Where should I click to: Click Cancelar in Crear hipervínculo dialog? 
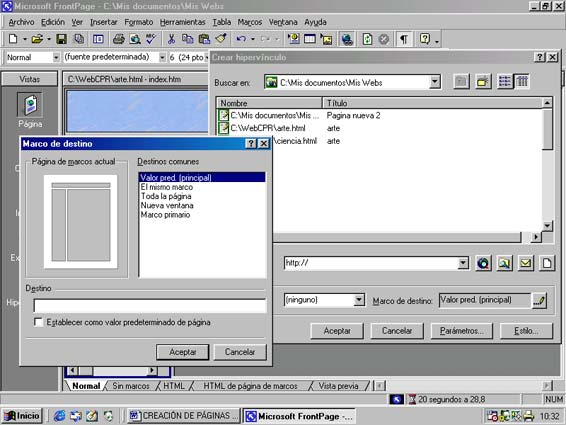pyautogui.click(x=397, y=331)
